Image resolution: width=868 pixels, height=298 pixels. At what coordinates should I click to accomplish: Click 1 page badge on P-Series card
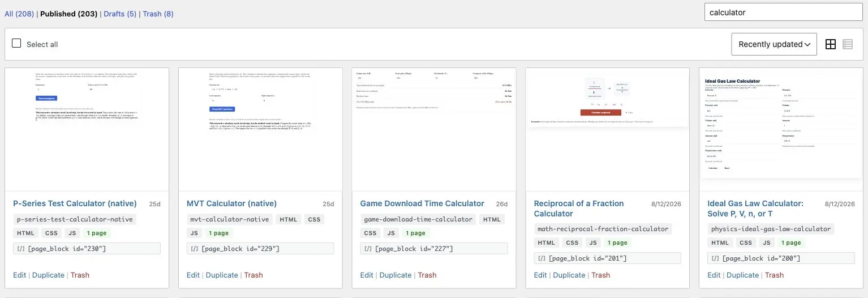tap(96, 233)
